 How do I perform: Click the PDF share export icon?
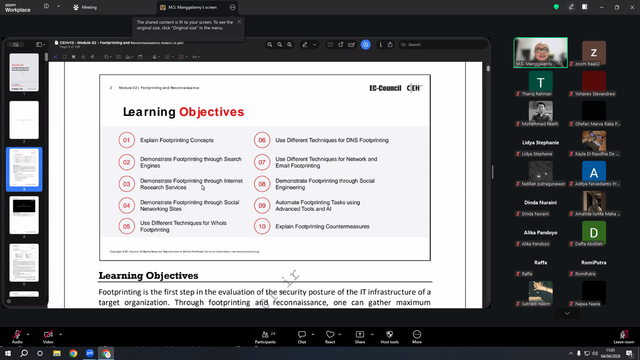(390, 44)
